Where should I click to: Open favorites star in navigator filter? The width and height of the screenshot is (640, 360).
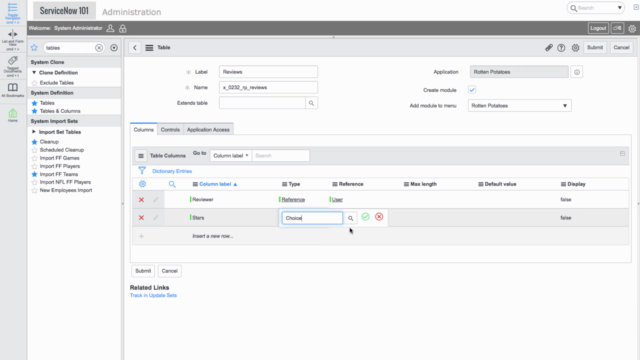[x=34, y=48]
